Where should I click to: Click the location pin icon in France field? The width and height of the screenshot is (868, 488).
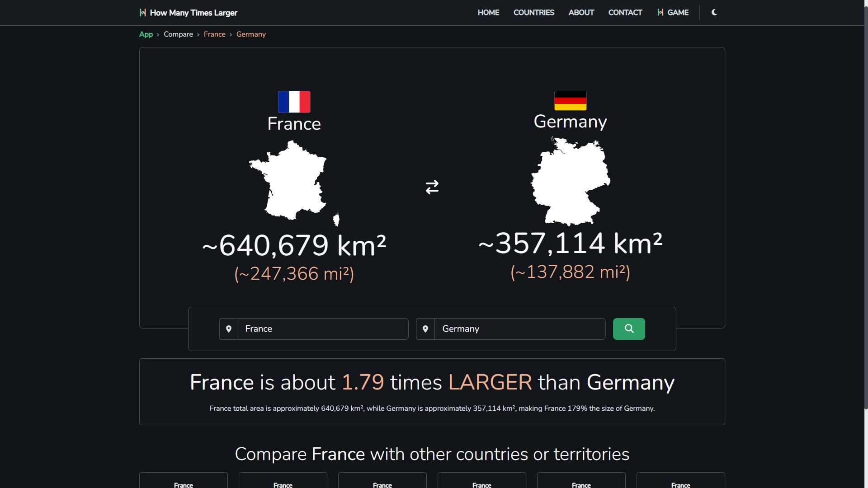228,328
